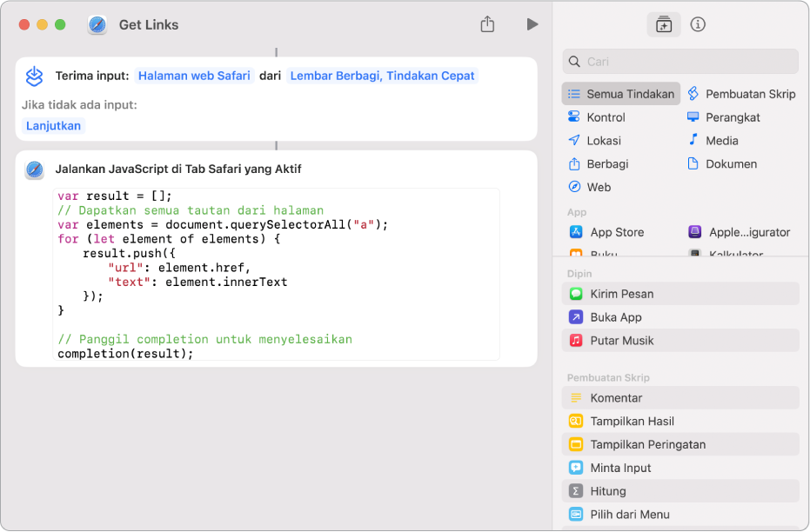Open Berbagi category

pyautogui.click(x=599, y=164)
